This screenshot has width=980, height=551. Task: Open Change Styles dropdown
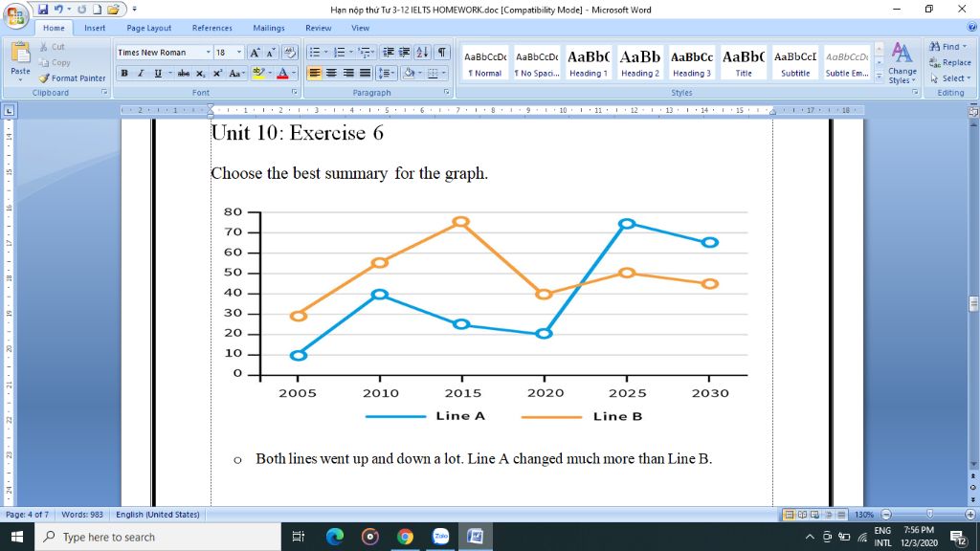[902, 63]
